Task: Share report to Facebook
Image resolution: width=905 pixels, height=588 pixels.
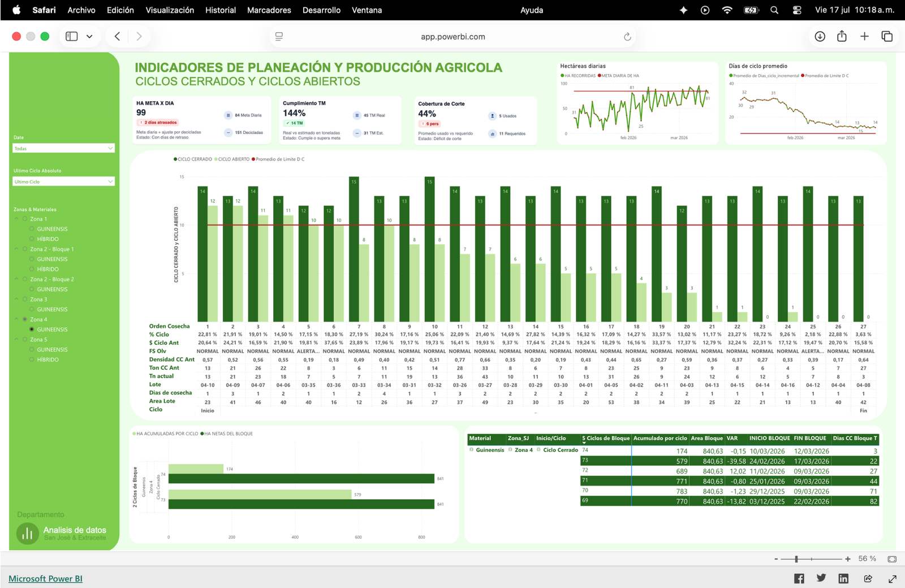Action: [x=799, y=578]
